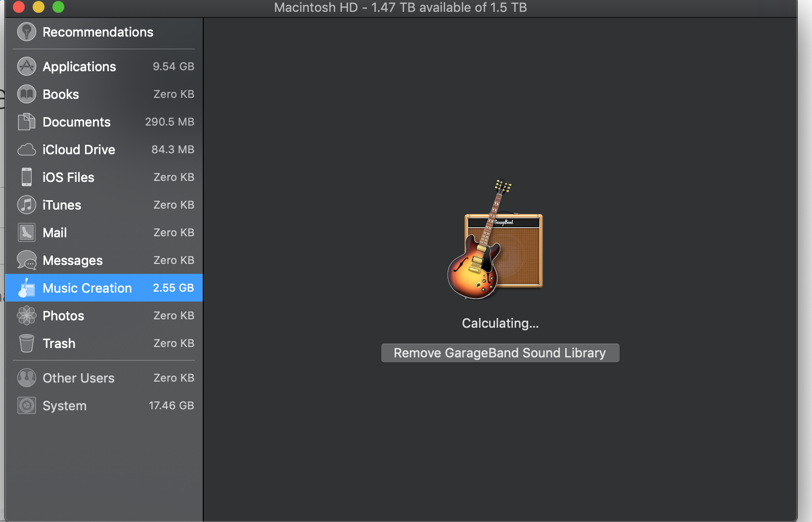Screen dimensions: 812x522
Task: Click the Mail stamp icon
Action: point(27,233)
